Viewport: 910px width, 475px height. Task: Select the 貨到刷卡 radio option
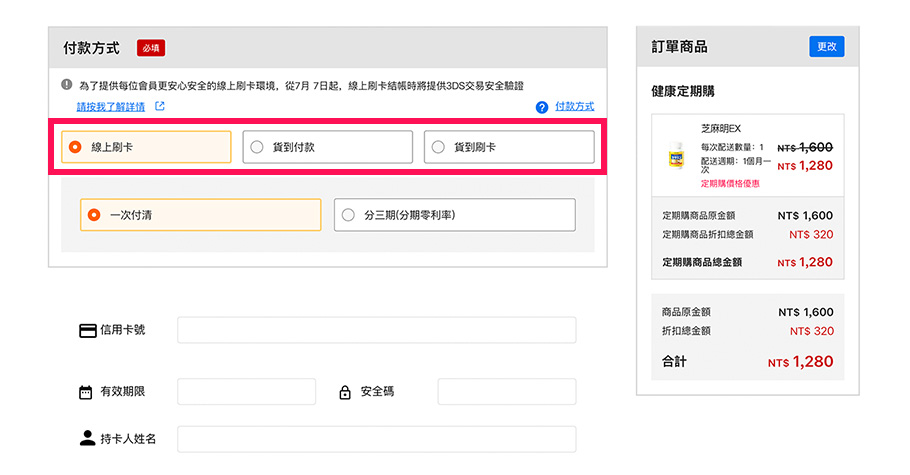coord(509,147)
